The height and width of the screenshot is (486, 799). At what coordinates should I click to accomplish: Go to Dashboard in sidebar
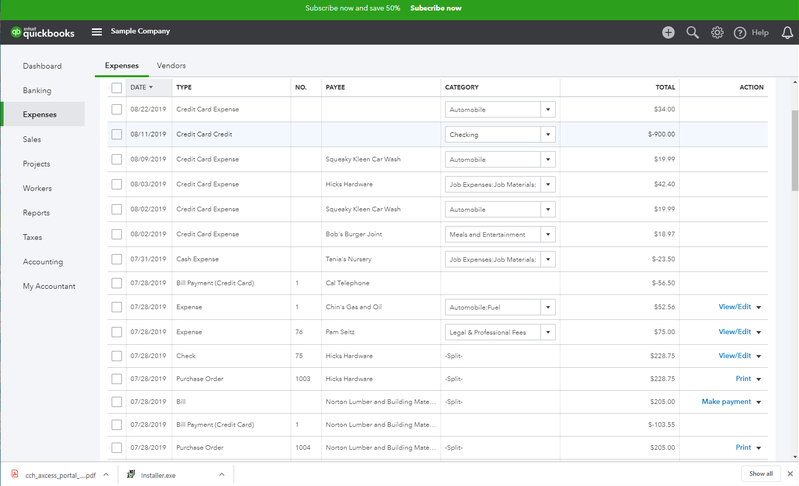point(42,66)
